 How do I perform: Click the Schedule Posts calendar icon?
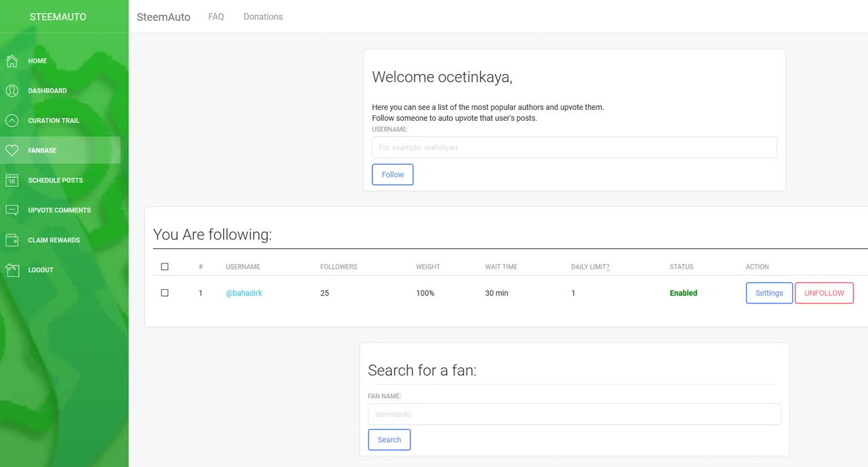(x=12, y=181)
